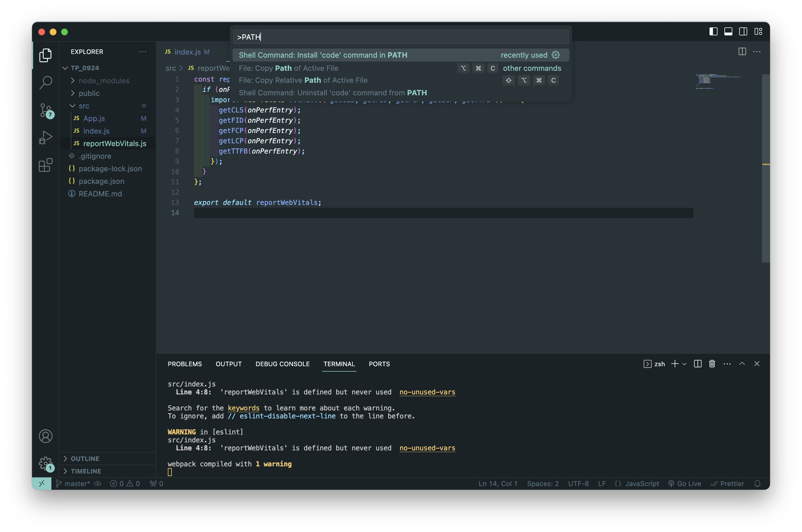Expand the OUTLINE section
The width and height of the screenshot is (802, 532).
click(x=108, y=459)
